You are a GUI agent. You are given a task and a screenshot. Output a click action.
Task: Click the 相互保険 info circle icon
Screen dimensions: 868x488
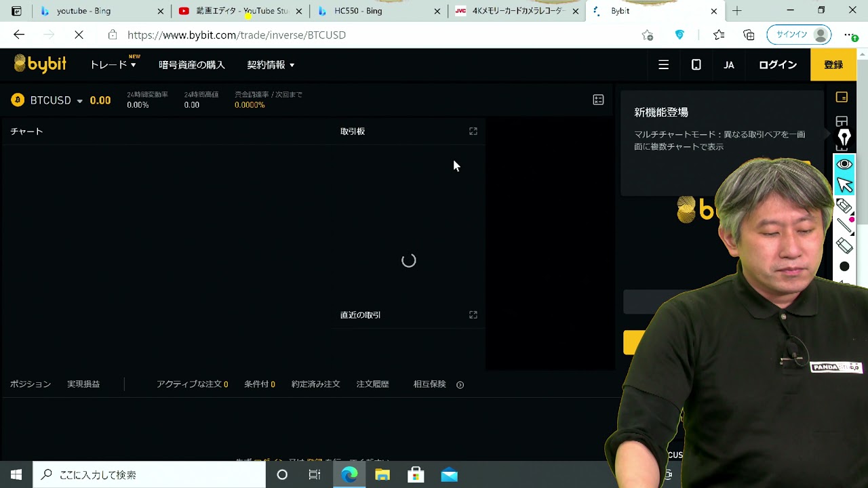460,385
